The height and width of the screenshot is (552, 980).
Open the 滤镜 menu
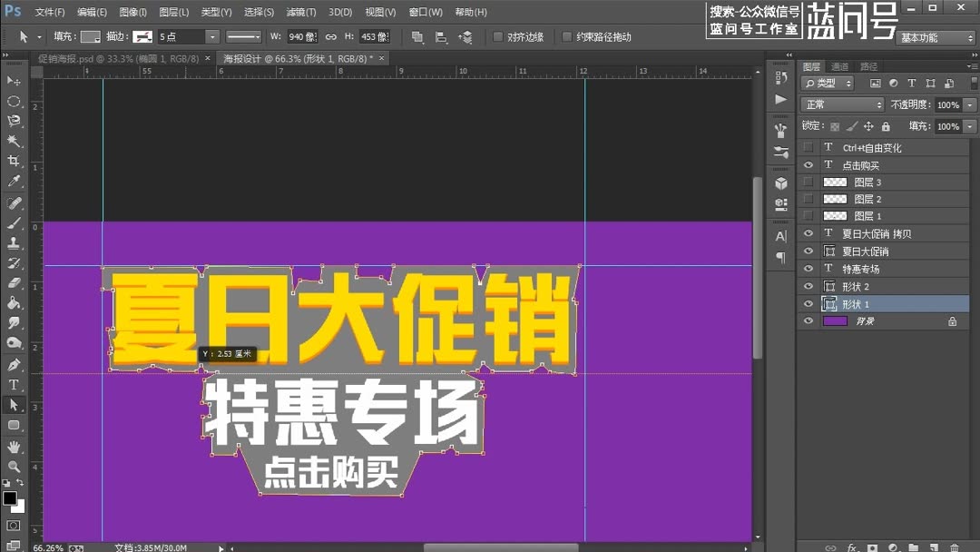[301, 12]
